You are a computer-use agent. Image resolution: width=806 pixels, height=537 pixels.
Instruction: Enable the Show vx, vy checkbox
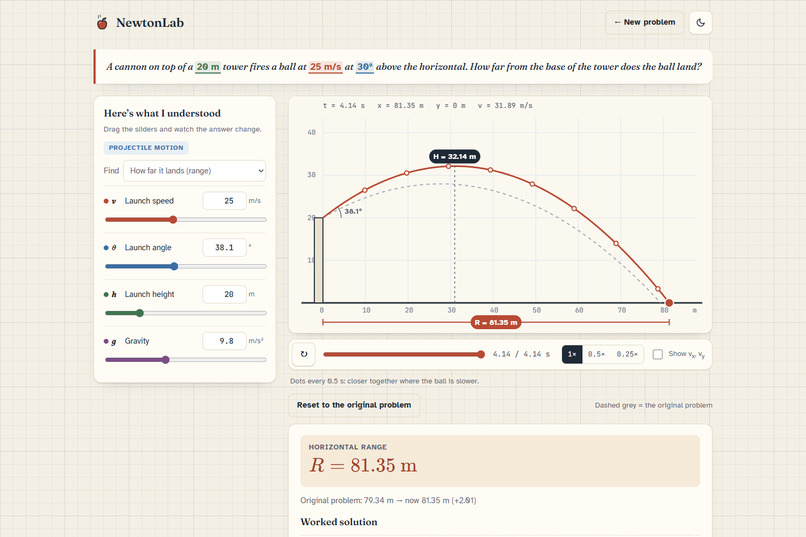pyautogui.click(x=657, y=354)
